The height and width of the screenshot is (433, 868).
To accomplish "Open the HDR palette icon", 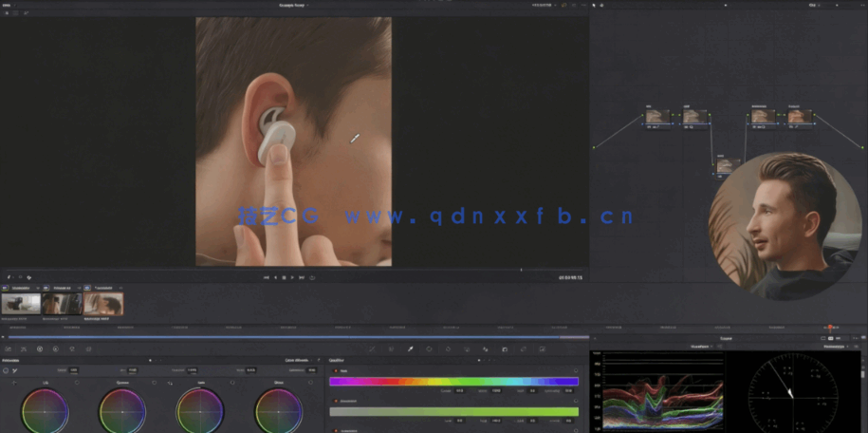I will point(56,349).
